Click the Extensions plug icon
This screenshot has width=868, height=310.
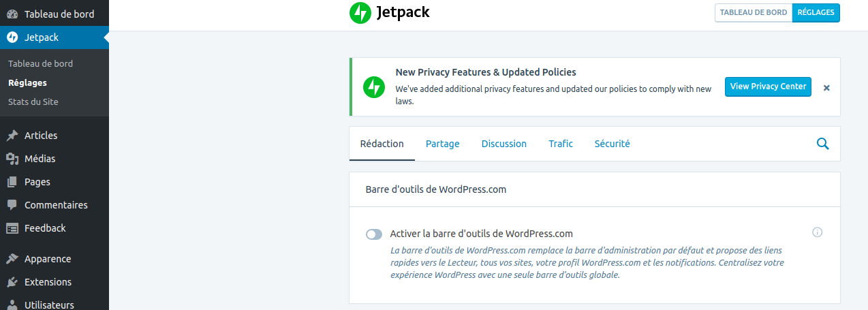pyautogui.click(x=12, y=282)
